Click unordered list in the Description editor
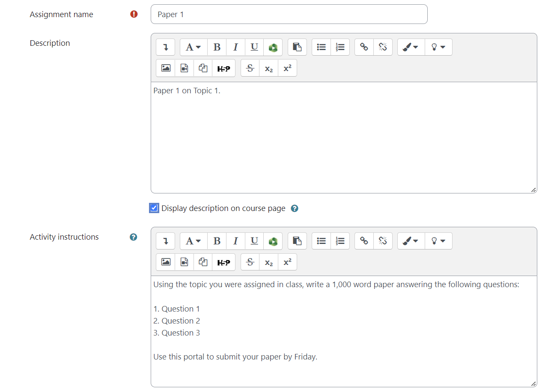554x392 pixels. [322, 48]
